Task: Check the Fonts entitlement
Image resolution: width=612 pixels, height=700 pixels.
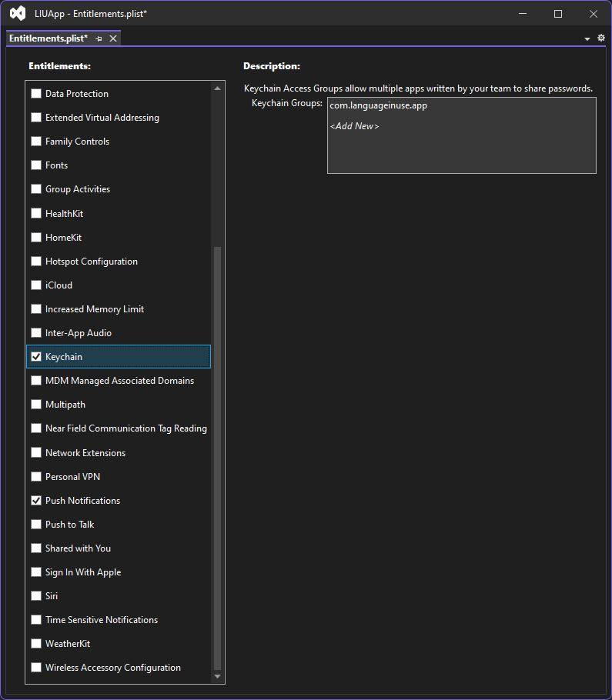Action: click(36, 165)
